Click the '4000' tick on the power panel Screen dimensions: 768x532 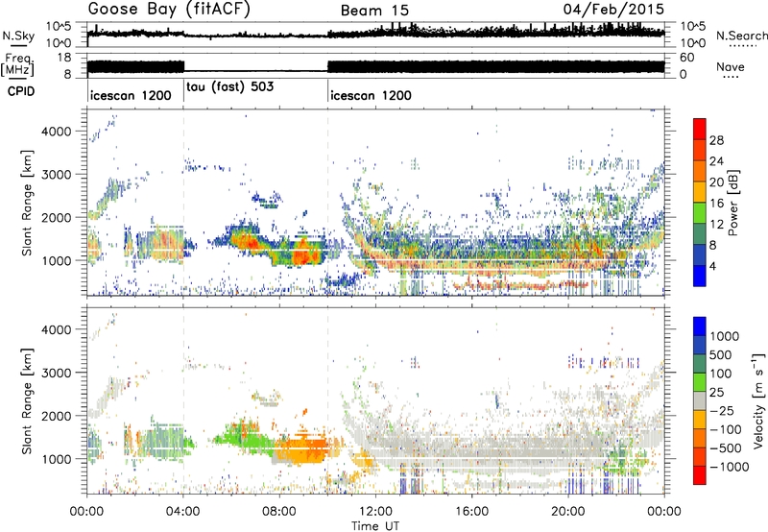[57, 132]
